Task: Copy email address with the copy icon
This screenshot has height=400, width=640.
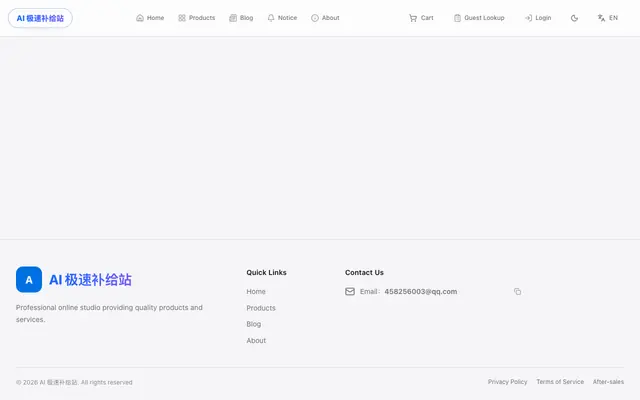Action: [518, 291]
